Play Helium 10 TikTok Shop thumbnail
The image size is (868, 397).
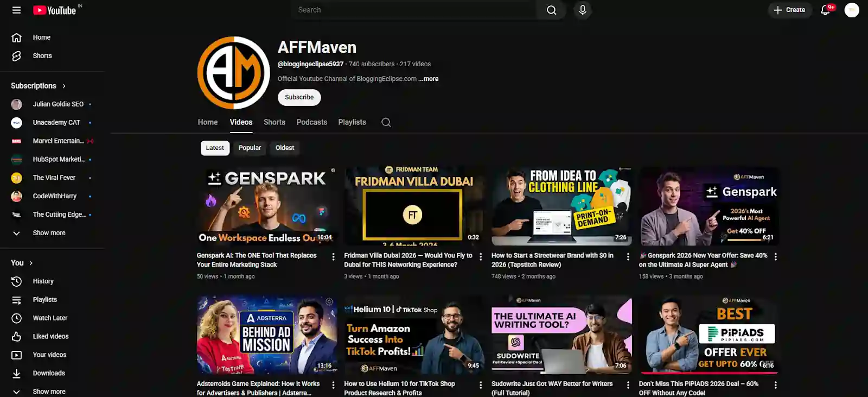pos(414,335)
